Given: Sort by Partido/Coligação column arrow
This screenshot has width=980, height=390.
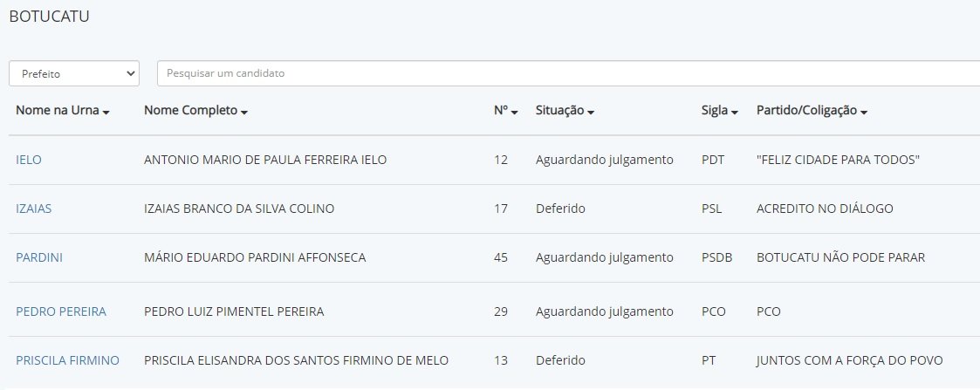Looking at the screenshot, I should tap(863, 113).
